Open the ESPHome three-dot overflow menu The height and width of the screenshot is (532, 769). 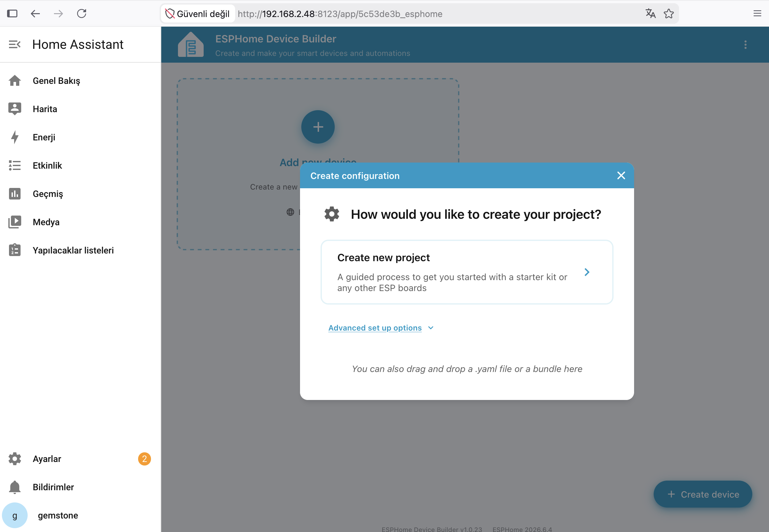(746, 45)
